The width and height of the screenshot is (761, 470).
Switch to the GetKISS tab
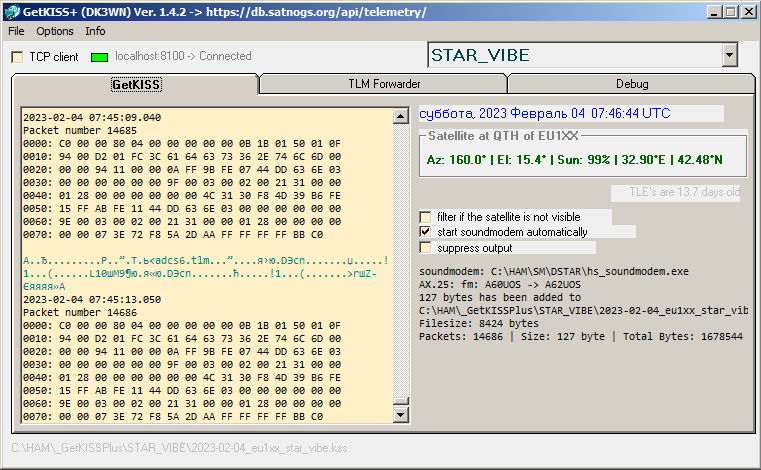[136, 84]
